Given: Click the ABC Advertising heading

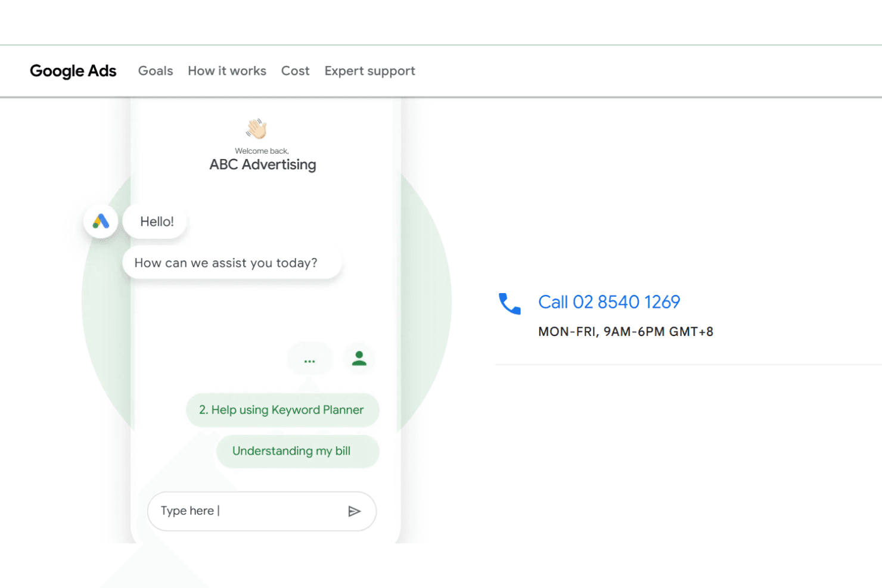Looking at the screenshot, I should point(263,164).
